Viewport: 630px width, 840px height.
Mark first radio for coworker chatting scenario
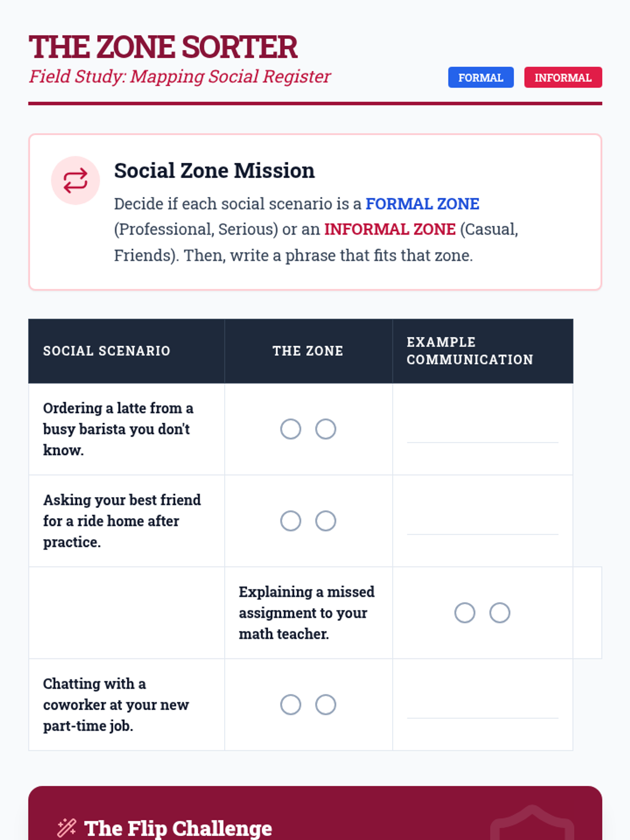pos(290,705)
